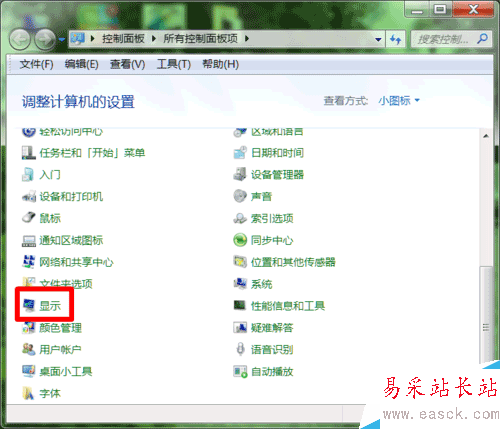The height and width of the screenshot is (429, 500).
Task: Open the 位置和其他传感器 link
Action: (x=293, y=262)
